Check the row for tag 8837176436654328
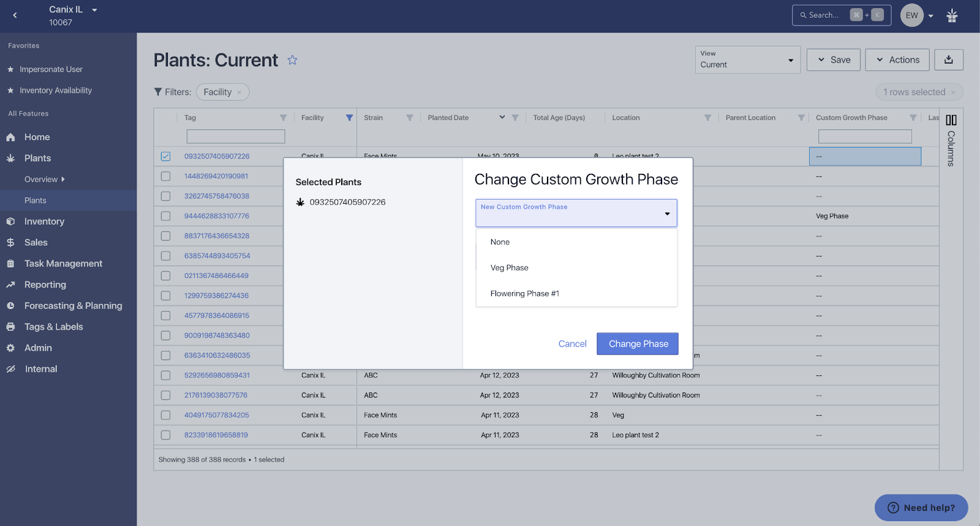The width and height of the screenshot is (980, 526). tap(165, 236)
